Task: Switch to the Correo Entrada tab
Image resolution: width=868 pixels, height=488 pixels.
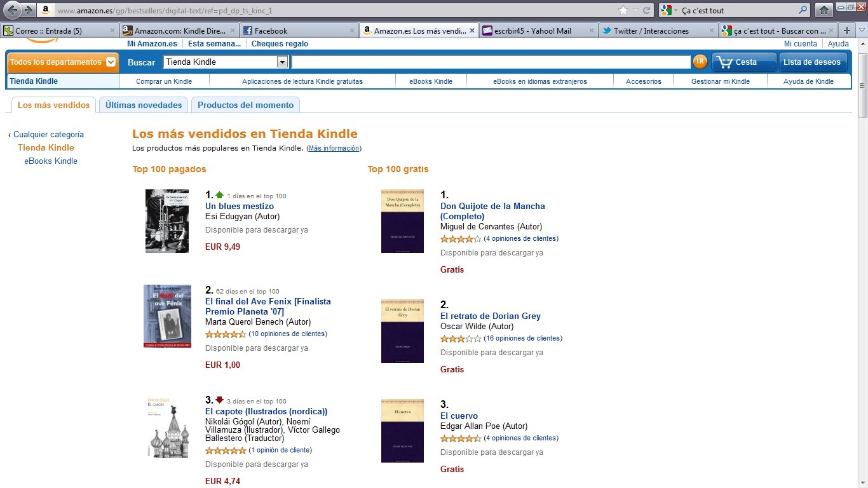Action: (x=60, y=30)
